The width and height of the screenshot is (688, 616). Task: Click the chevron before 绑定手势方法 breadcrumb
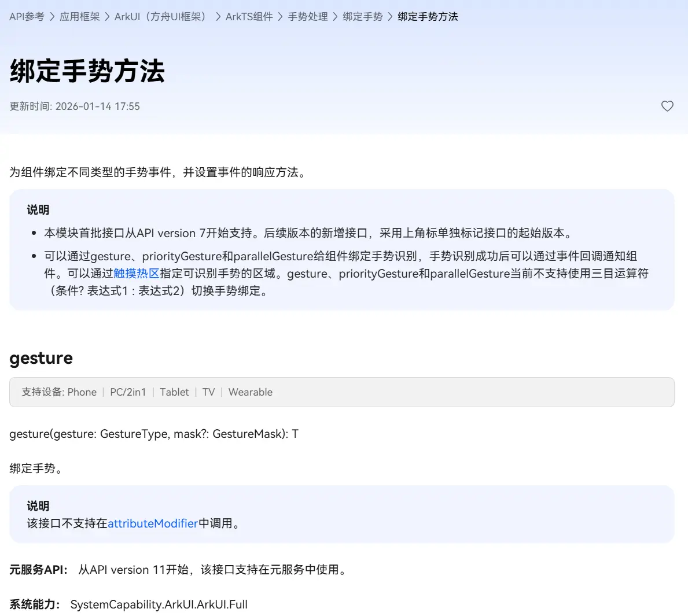[390, 17]
